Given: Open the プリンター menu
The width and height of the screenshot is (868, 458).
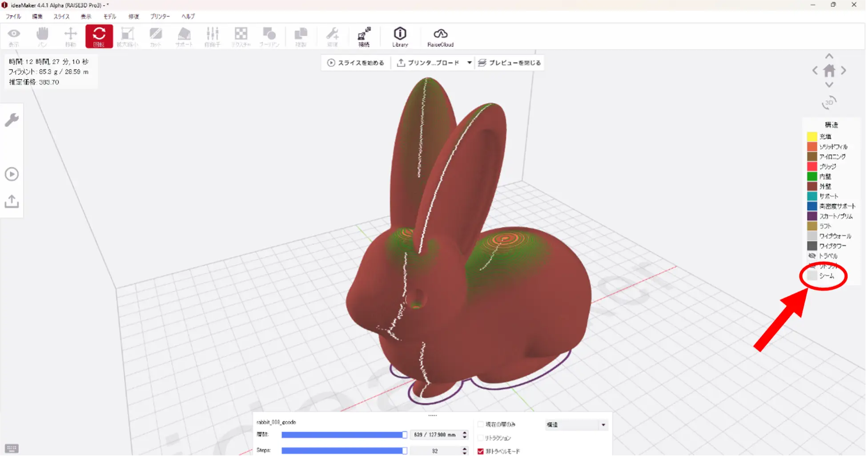Looking at the screenshot, I should 160,16.
